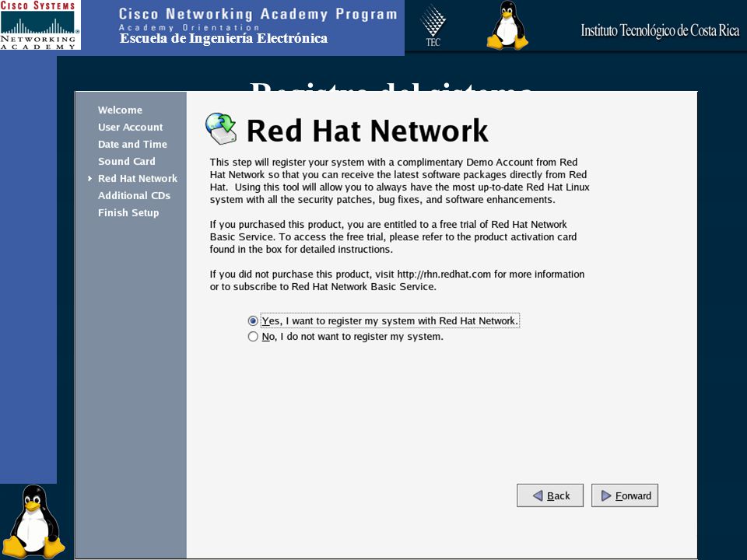Jump to Finish Setup step

click(x=128, y=213)
